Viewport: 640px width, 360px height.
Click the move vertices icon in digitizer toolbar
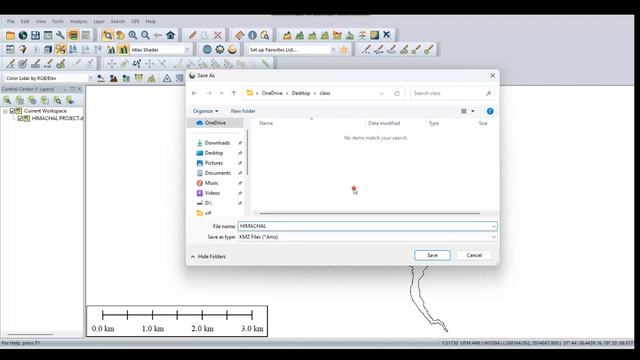[136, 64]
